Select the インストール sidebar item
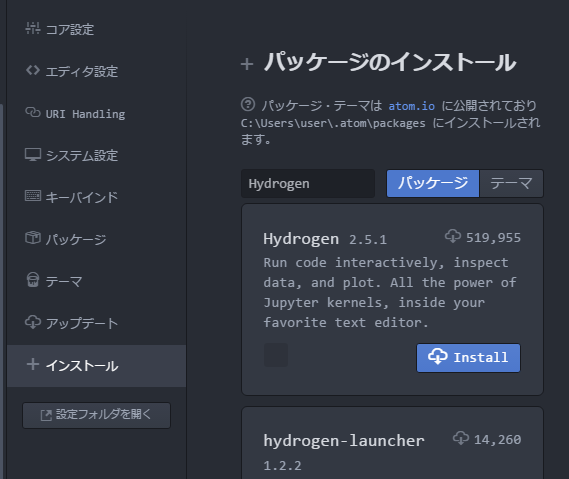 (x=97, y=365)
